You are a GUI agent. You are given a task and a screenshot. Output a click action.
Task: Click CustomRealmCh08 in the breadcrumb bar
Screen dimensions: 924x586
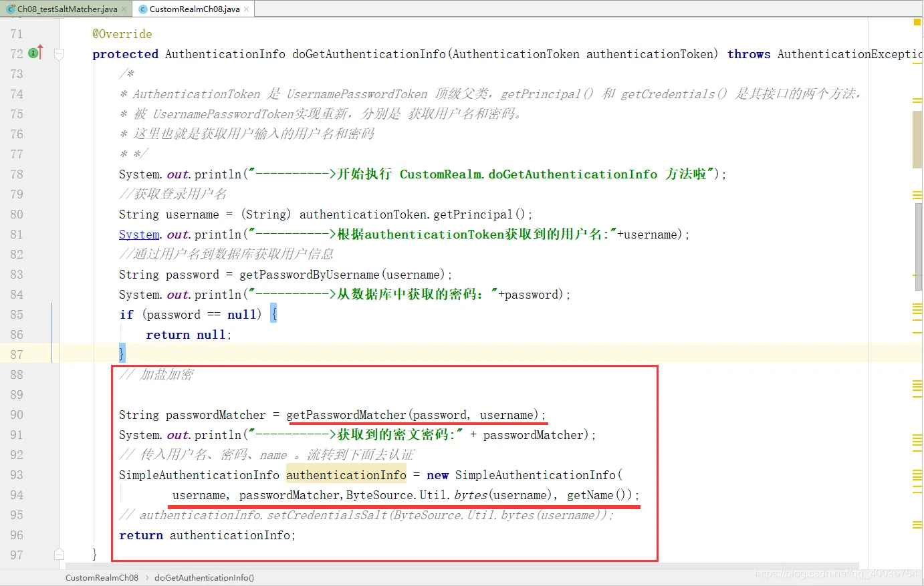click(102, 577)
